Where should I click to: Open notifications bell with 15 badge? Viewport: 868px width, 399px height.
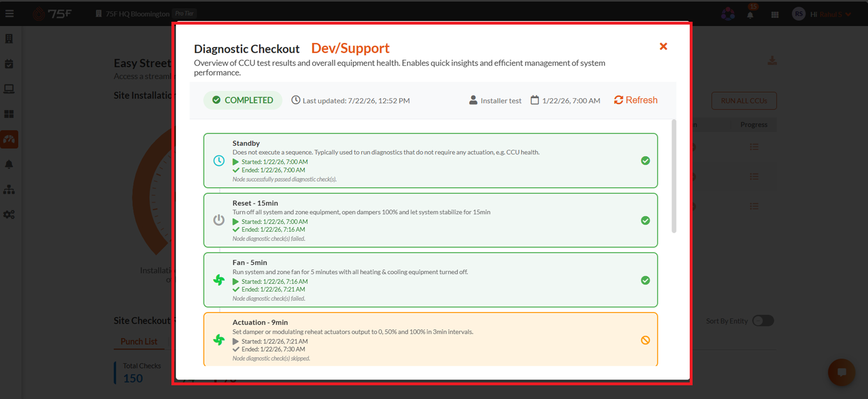pos(750,14)
